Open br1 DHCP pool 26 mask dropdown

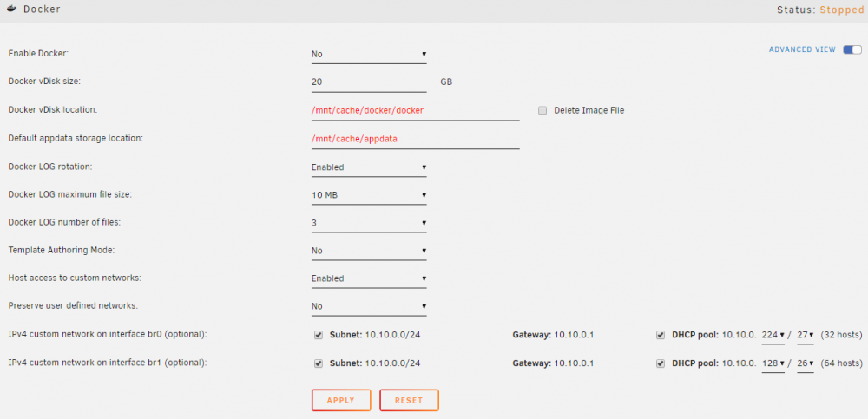pyautogui.click(x=805, y=363)
